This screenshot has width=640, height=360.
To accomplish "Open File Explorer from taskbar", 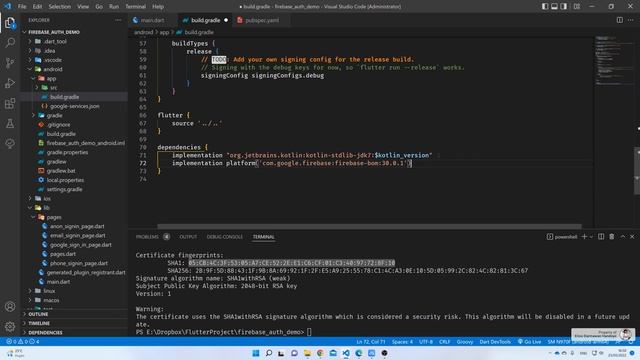I will point(307,353).
